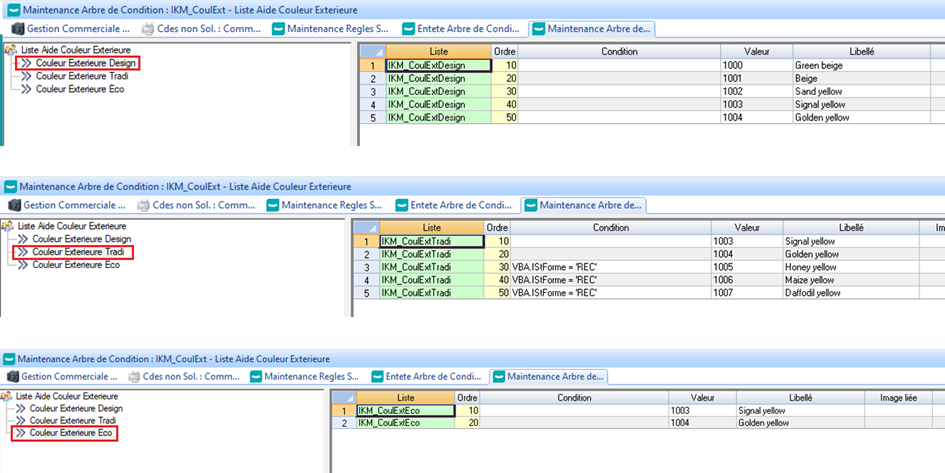Viewport: 945px width, 473px height.
Task: Click the select-all corner icon of the top grid
Action: pos(370,51)
